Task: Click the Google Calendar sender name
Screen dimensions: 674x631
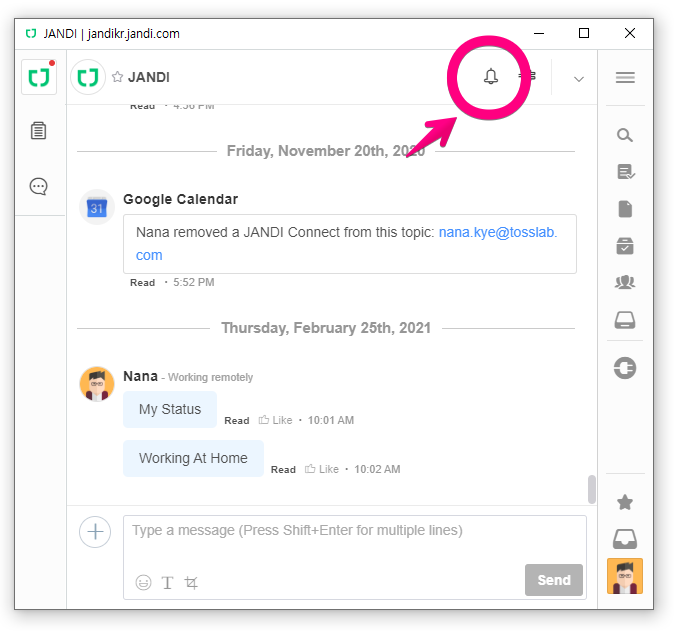Action: coord(181,199)
